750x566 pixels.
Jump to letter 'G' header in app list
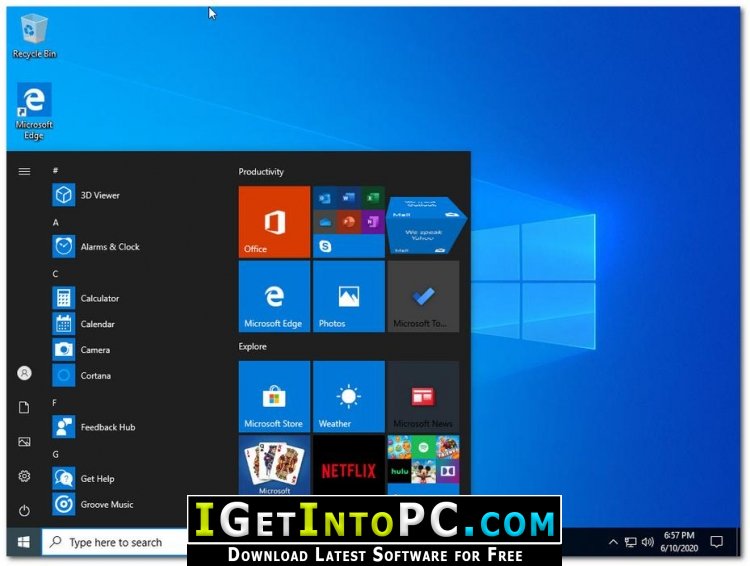click(55, 454)
